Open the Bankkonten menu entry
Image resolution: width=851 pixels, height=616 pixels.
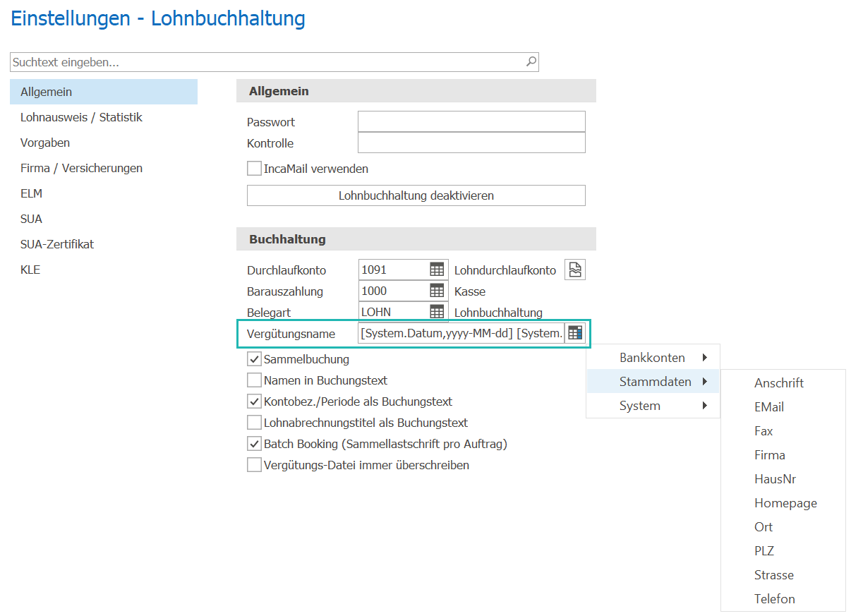click(x=653, y=358)
